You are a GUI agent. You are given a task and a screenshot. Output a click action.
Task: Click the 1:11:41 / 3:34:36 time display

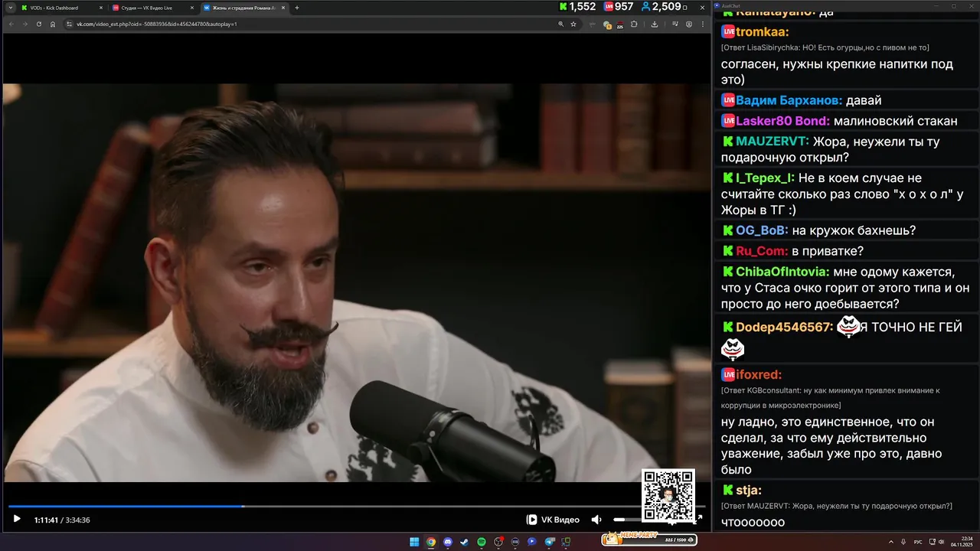(62, 520)
